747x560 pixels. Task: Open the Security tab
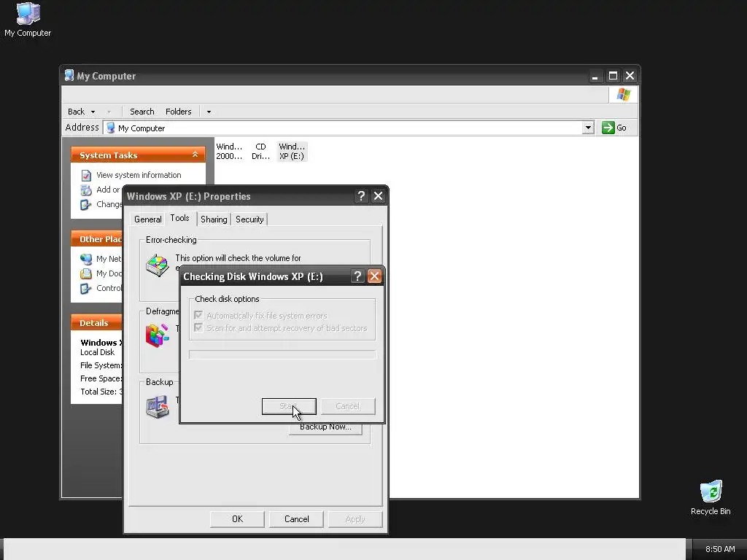coord(249,219)
